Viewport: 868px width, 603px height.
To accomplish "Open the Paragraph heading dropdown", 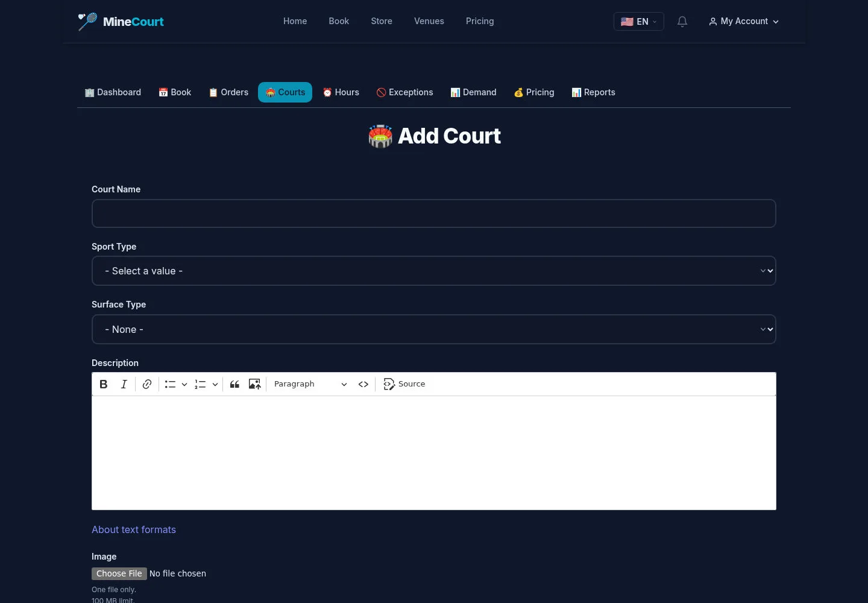I will click(x=310, y=384).
